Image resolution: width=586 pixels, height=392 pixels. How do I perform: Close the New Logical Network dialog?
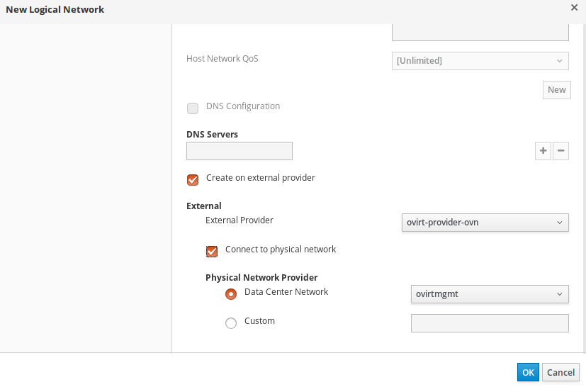574,7
